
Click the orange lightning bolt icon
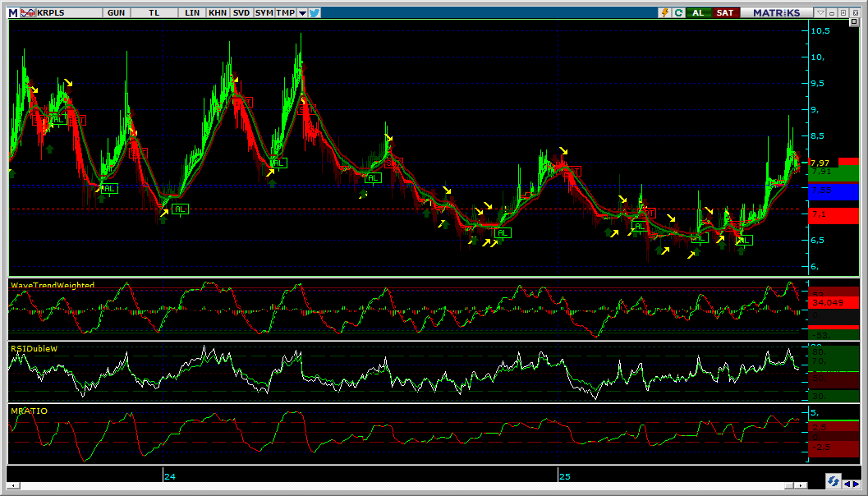pos(666,12)
